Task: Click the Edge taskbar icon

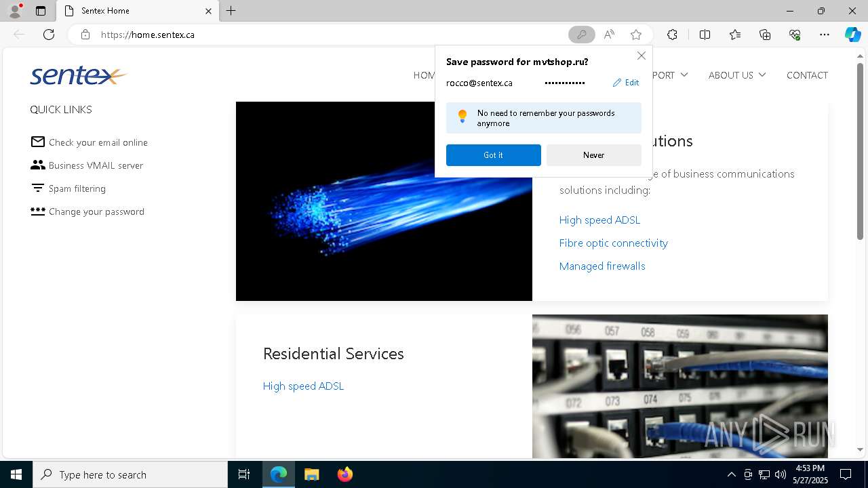Action: click(279, 474)
